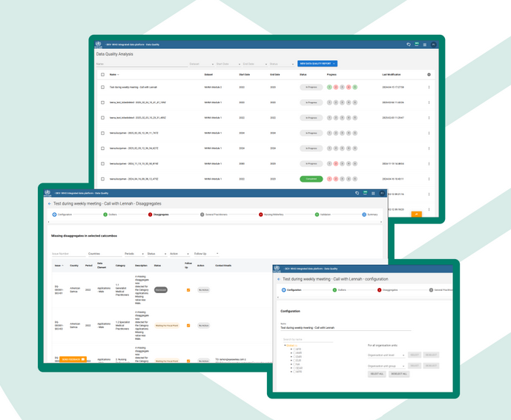Click the Select All button in the configuration window
This screenshot has width=511, height=420.
(x=377, y=374)
